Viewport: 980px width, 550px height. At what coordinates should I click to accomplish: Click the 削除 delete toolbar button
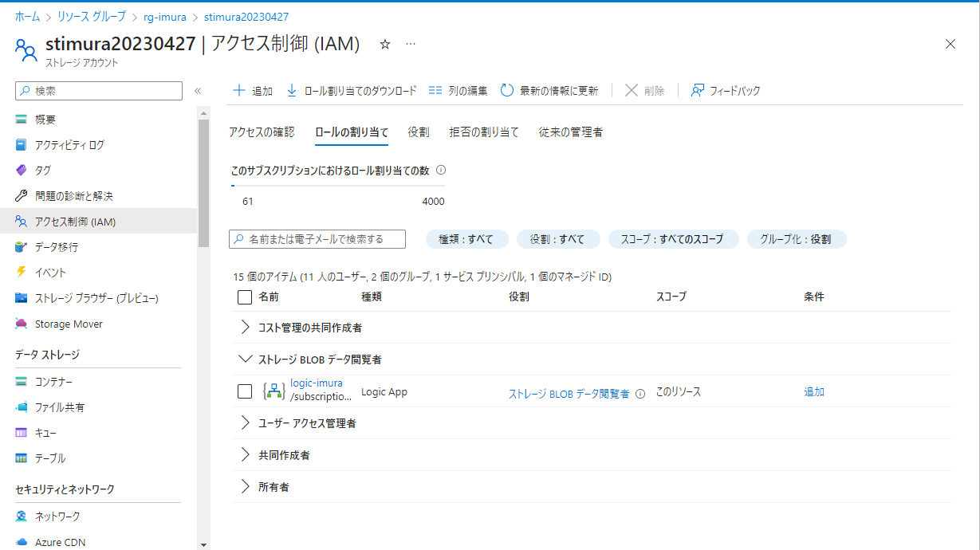pos(644,91)
